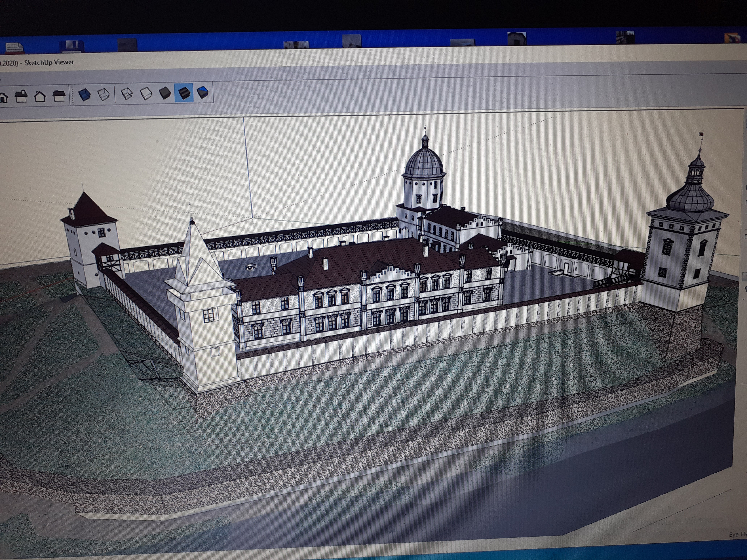Select house icon with raised roof view

[21, 97]
